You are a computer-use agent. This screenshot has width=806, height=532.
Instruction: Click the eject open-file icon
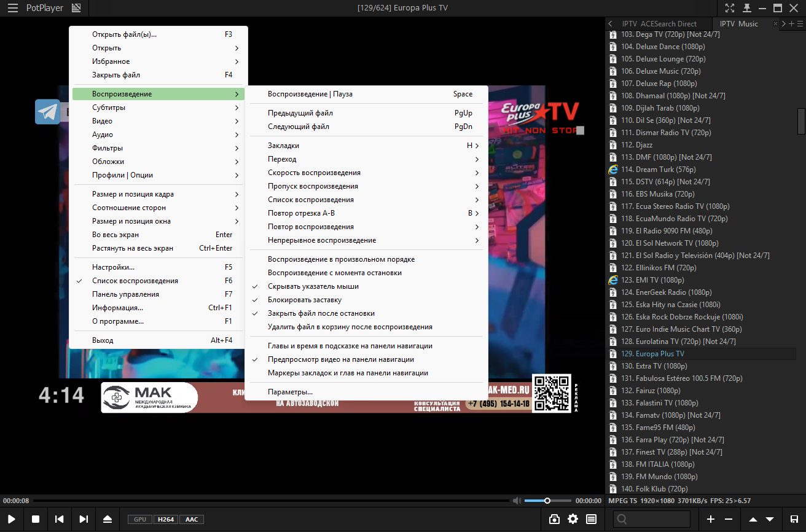[108, 519]
